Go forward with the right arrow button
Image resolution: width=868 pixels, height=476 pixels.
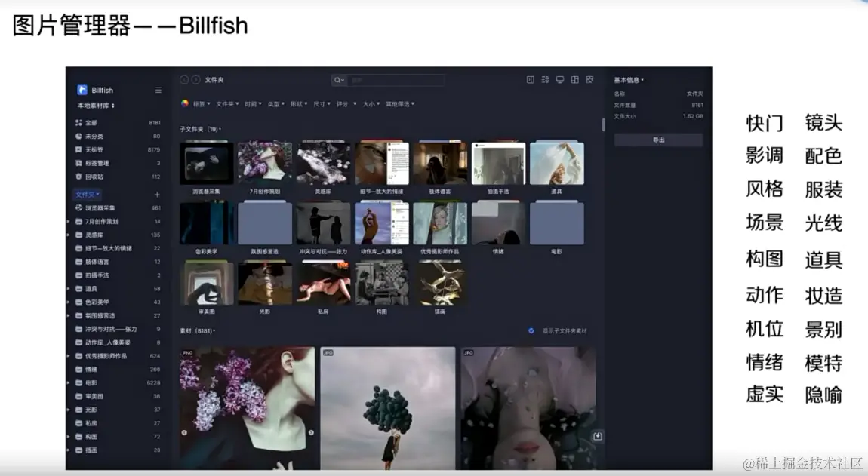pyautogui.click(x=195, y=80)
